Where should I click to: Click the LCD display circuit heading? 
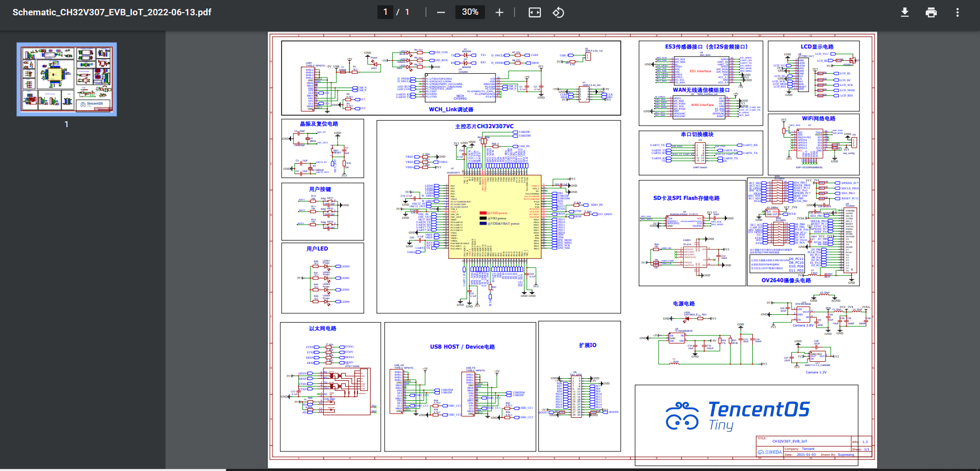tap(817, 47)
